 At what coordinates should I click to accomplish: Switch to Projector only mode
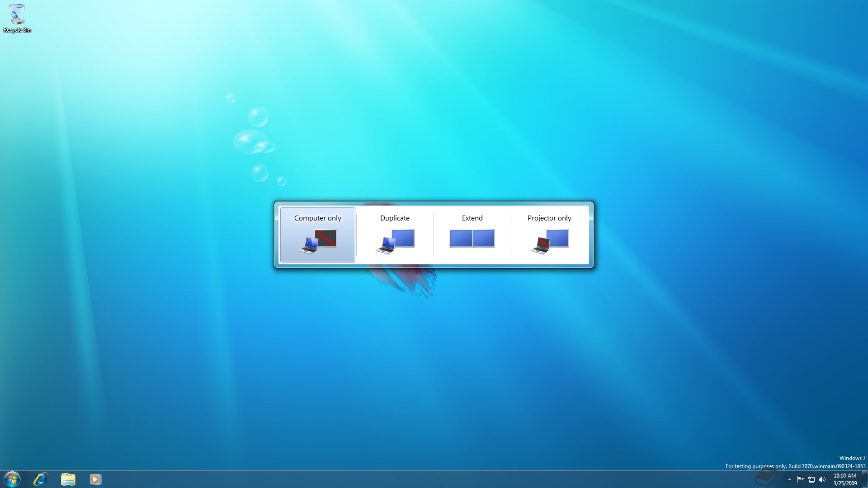coord(549,235)
